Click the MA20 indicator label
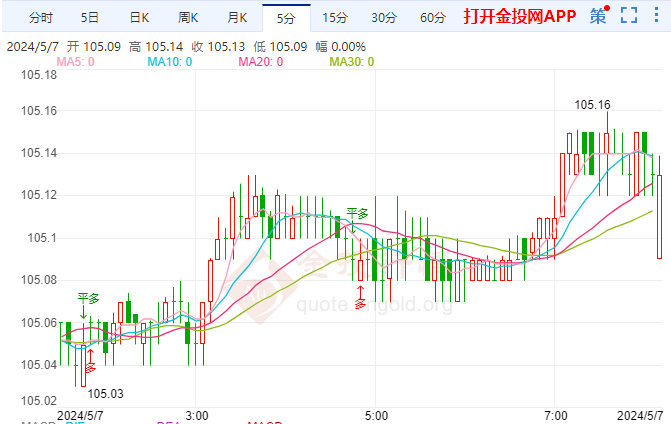 (x=261, y=62)
